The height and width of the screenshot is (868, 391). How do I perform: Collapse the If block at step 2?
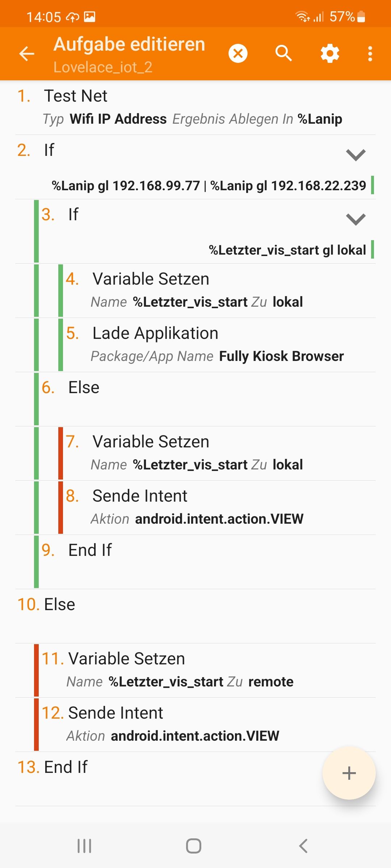click(356, 155)
